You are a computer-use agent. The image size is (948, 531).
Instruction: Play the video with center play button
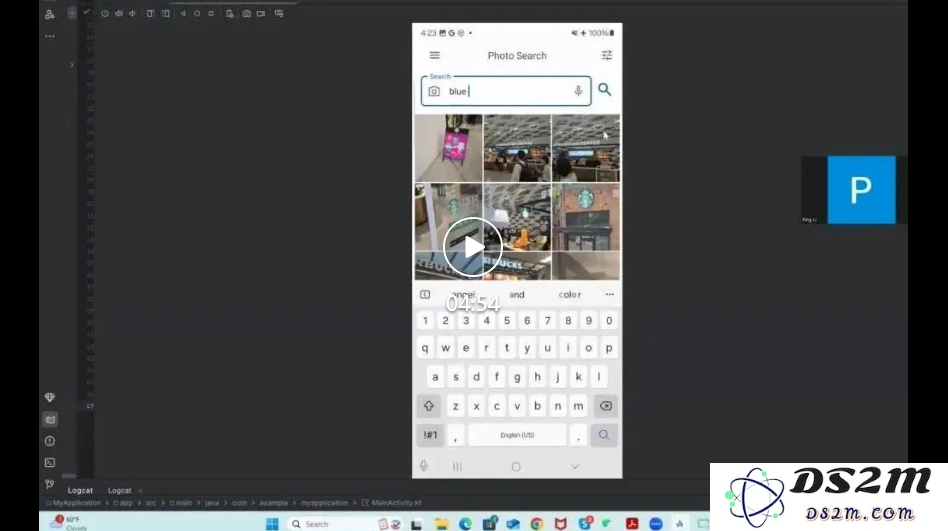[x=473, y=247]
